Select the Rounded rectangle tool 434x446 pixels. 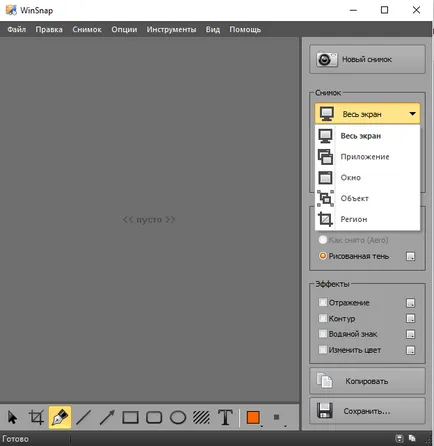pos(154,417)
